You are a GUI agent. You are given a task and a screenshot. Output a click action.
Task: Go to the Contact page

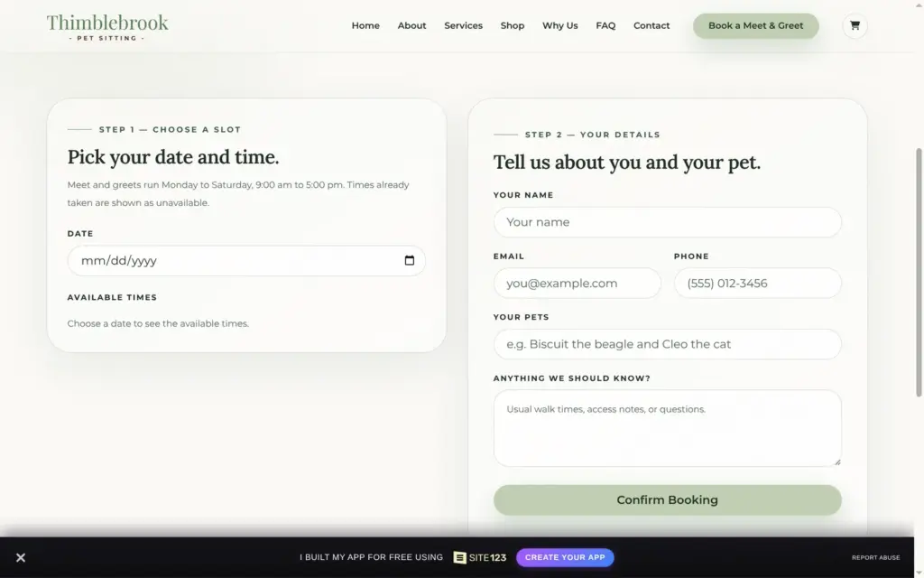(x=651, y=26)
